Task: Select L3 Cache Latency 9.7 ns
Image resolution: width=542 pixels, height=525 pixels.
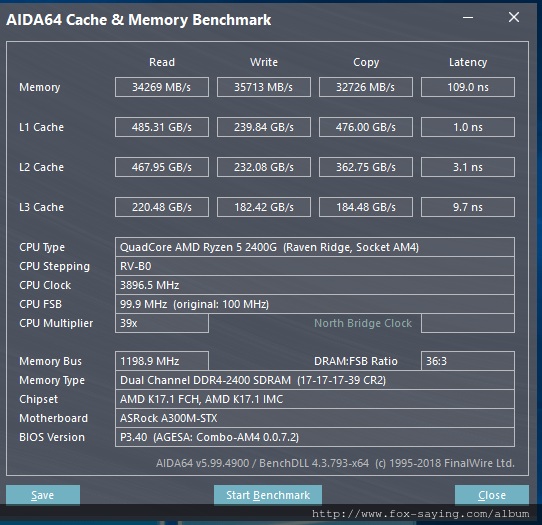Action: [x=468, y=207]
